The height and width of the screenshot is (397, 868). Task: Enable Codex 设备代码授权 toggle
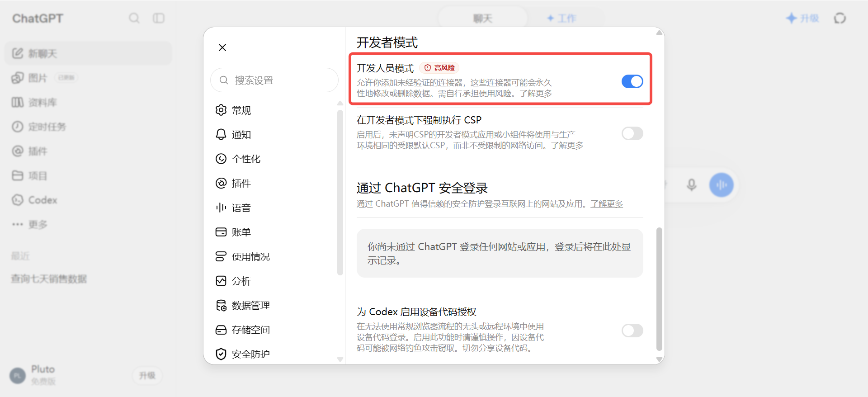tap(632, 331)
